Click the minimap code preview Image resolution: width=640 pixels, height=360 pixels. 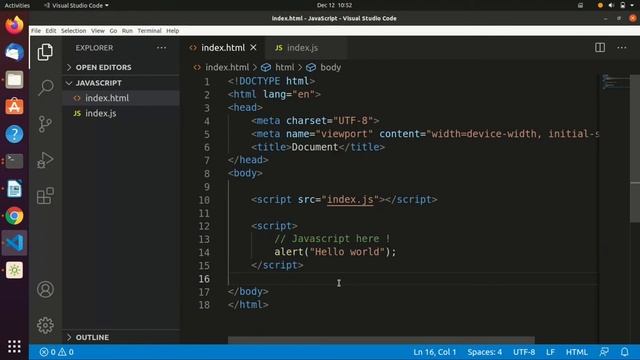click(x=615, y=82)
